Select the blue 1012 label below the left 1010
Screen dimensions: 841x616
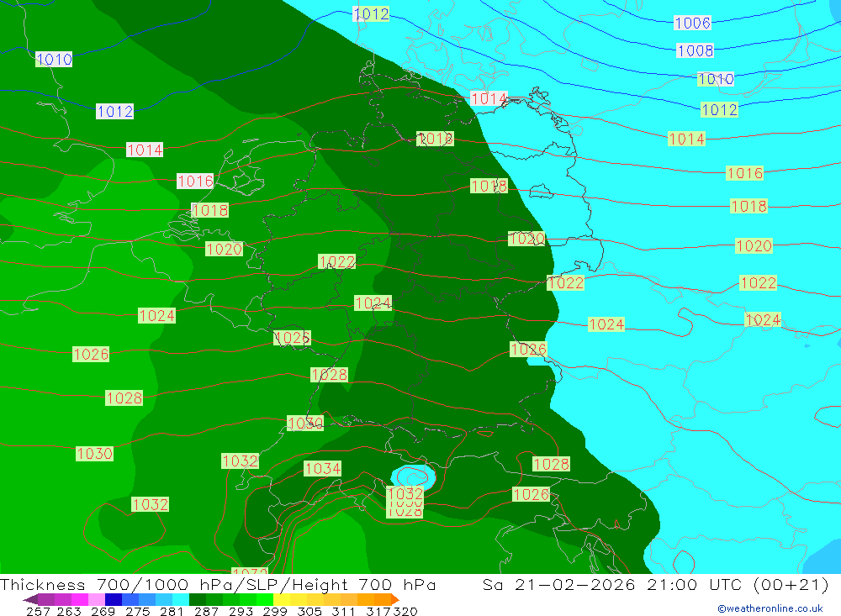114,112
